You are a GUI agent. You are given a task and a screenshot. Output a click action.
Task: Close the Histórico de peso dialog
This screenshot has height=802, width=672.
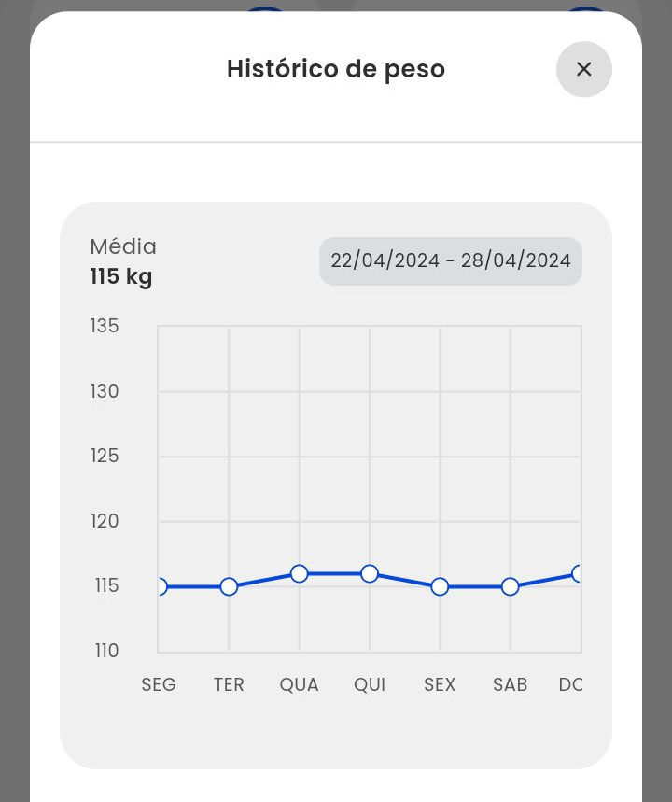[x=583, y=69]
